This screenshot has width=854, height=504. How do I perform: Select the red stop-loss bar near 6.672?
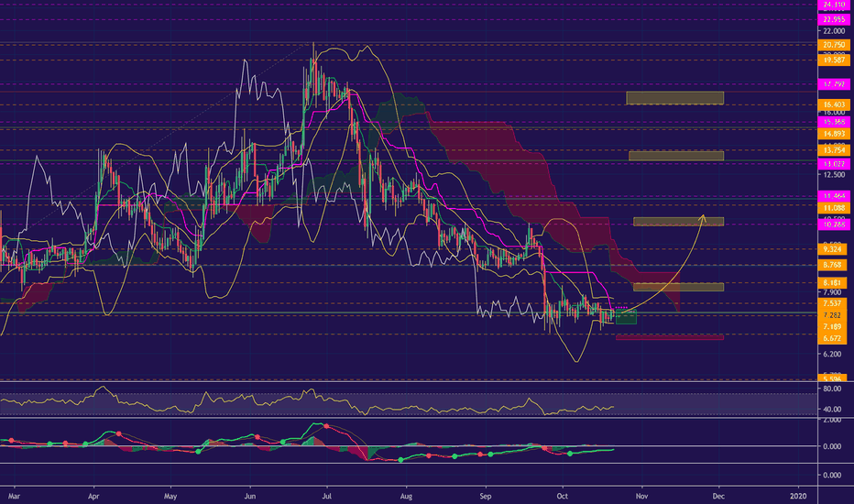[x=670, y=338]
